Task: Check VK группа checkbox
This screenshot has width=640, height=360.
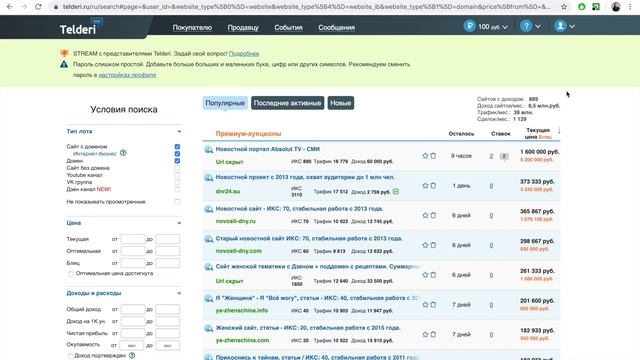Action: coord(177,182)
